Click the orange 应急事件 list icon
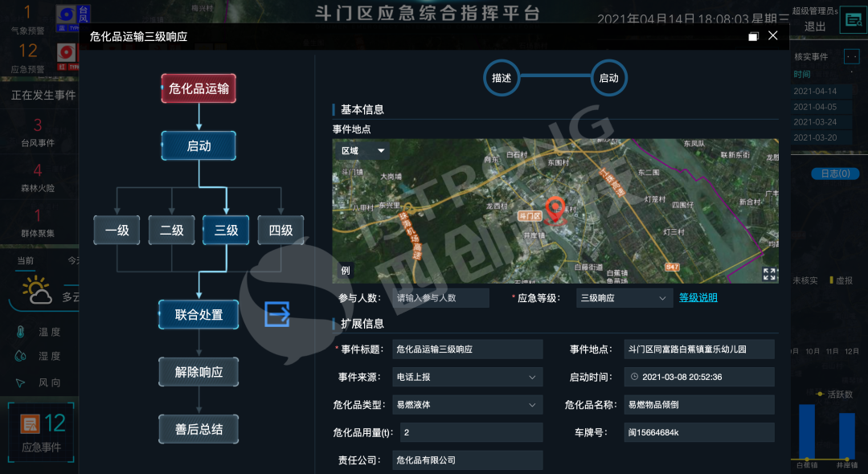Screen dimensions: 868x474 31,423
